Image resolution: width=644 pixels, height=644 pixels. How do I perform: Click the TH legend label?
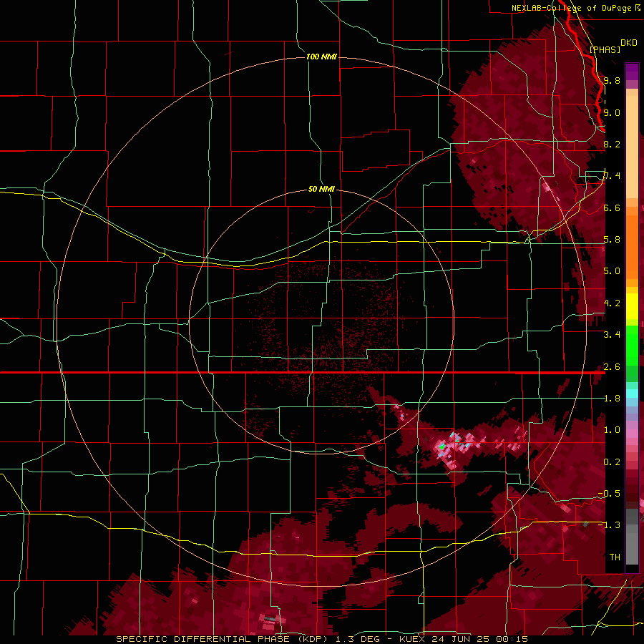(615, 557)
